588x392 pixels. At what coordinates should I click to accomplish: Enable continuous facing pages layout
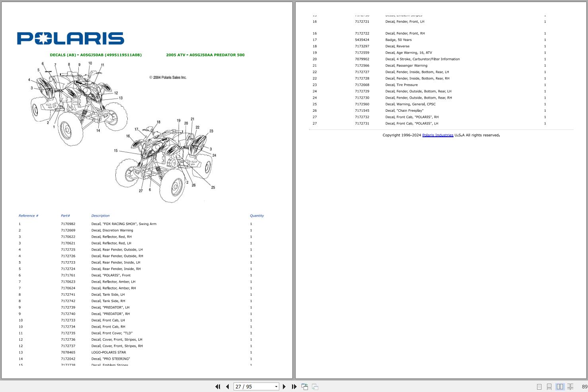570,386
